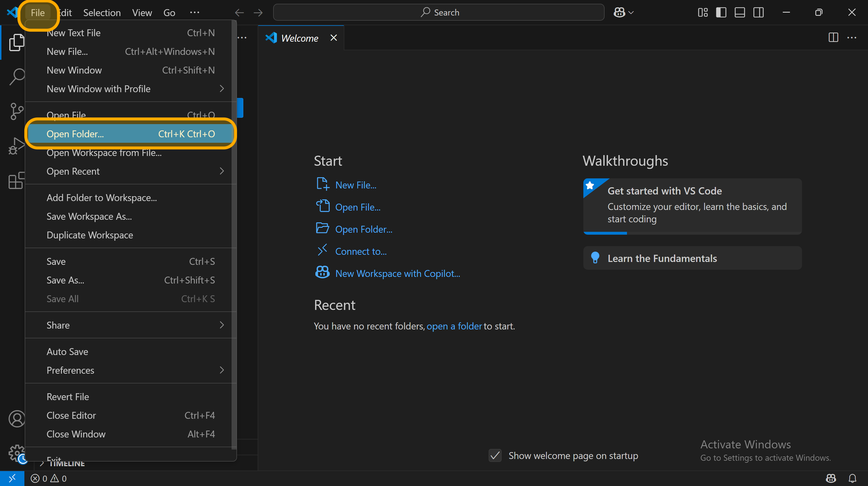The width and height of the screenshot is (868, 486).
Task: Select Open Folder... in File menu
Action: tap(130, 134)
